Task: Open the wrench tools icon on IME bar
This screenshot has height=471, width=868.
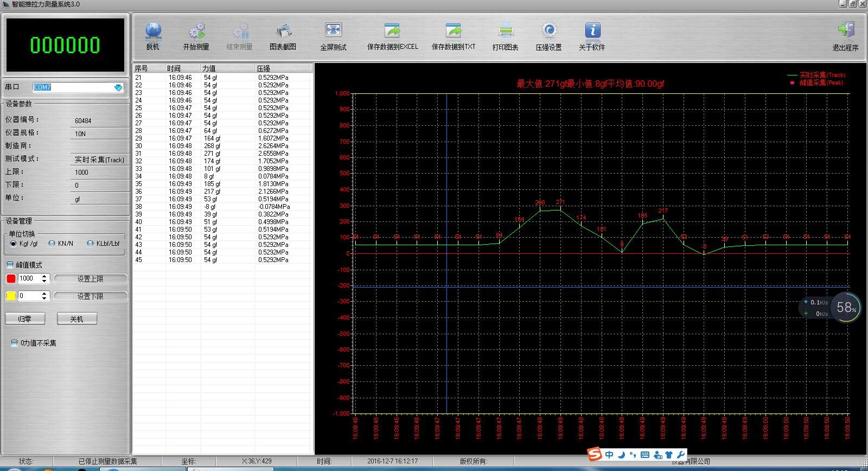Action: click(680, 455)
